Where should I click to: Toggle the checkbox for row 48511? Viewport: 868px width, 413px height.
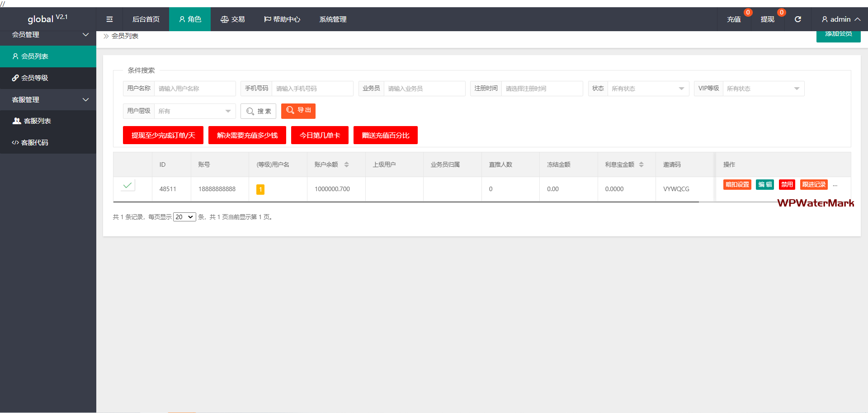coord(128,185)
